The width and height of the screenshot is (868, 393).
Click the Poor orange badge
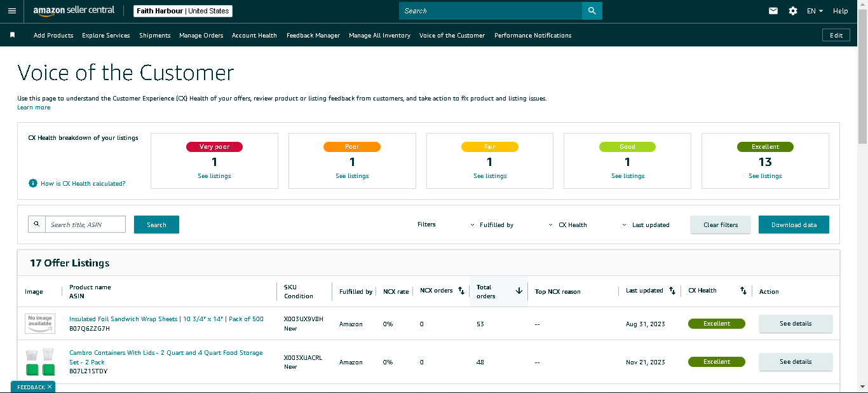[x=352, y=147]
